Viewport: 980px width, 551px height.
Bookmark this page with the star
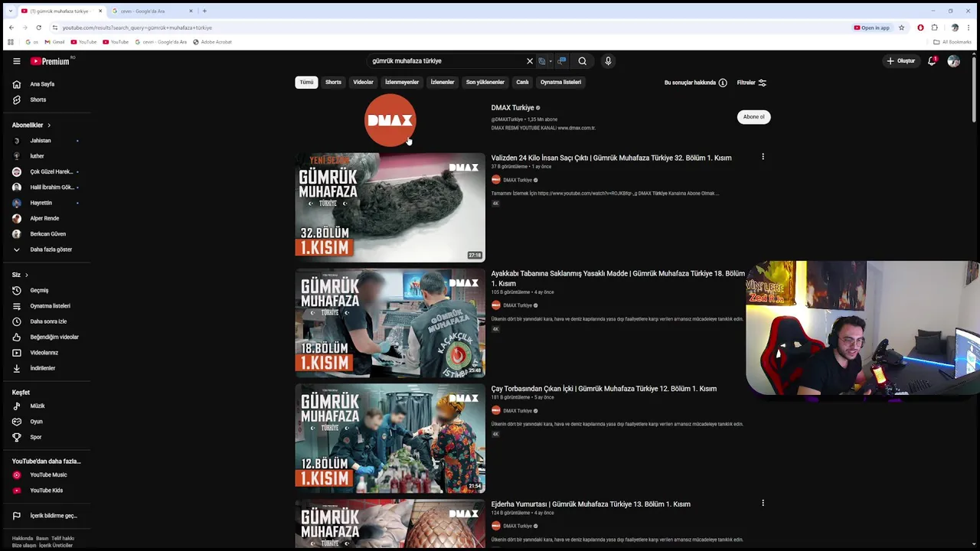point(901,28)
